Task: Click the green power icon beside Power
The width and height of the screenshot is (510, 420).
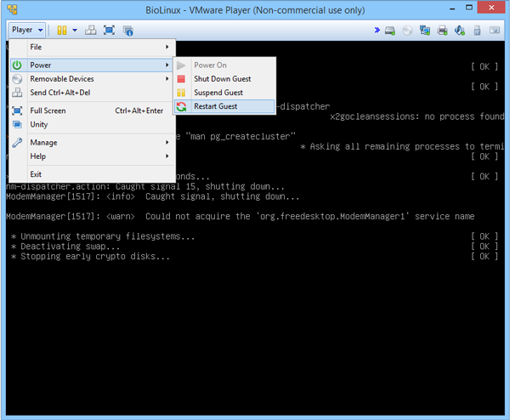Action: tap(17, 65)
